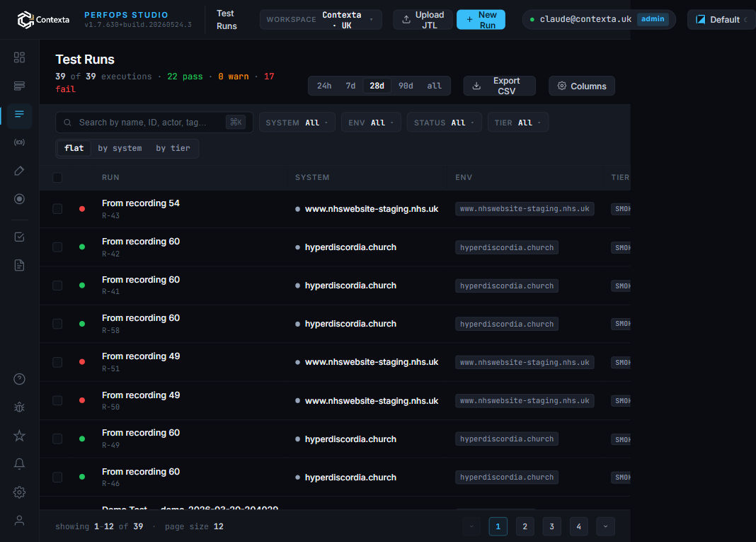Image resolution: width=756 pixels, height=542 pixels.
Task: Open the settings gear icon in sidebar
Action: [x=19, y=492]
